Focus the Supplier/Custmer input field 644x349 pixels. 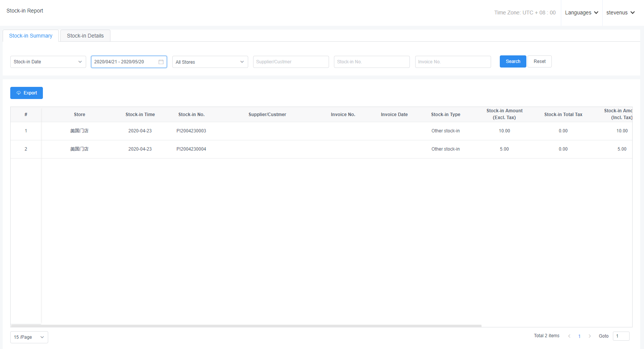tap(291, 62)
